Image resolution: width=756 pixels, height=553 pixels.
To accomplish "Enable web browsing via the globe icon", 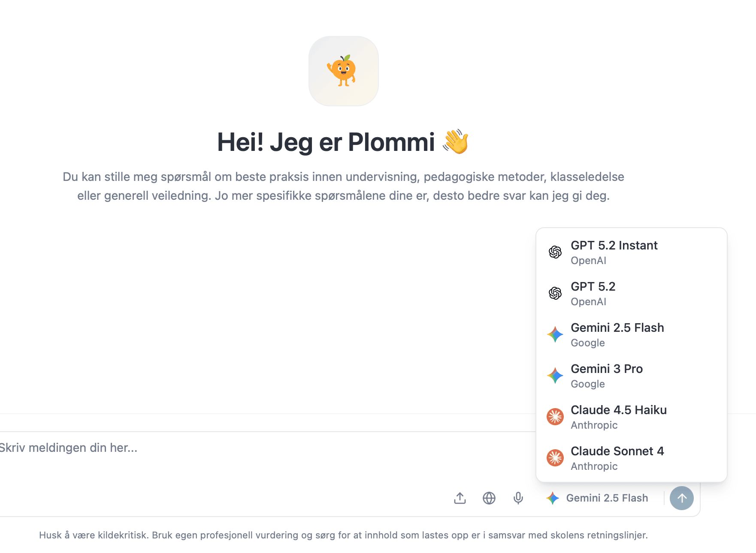I will click(489, 498).
